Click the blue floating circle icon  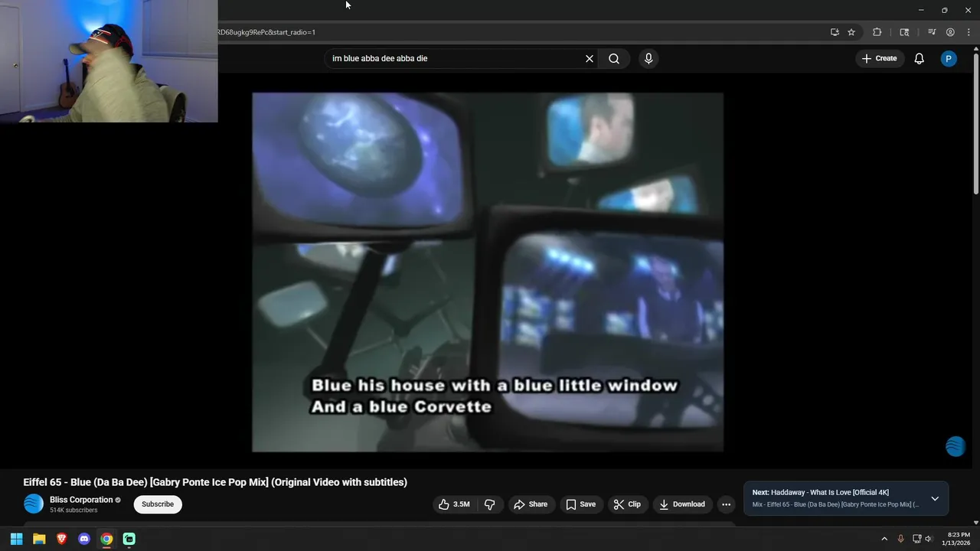point(955,446)
